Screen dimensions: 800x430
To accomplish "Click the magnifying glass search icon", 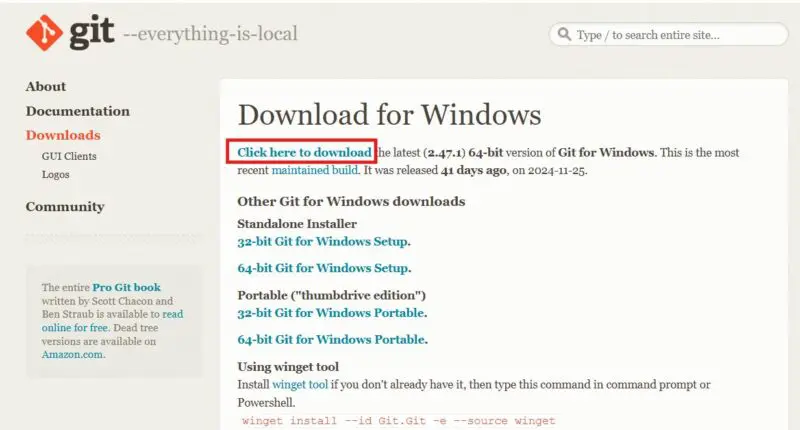I will coord(564,34).
